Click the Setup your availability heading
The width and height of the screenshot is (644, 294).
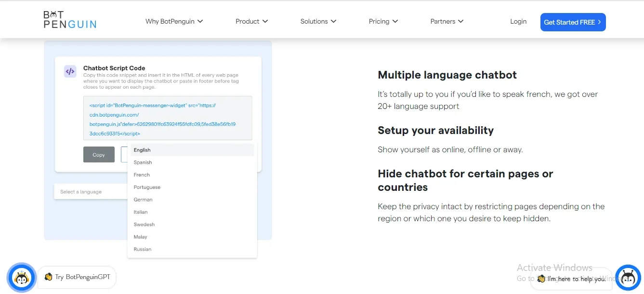pos(435,130)
